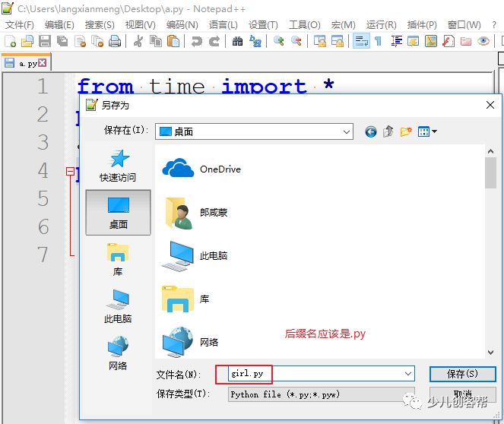Select 快速访问 in the places sidebar

118,166
